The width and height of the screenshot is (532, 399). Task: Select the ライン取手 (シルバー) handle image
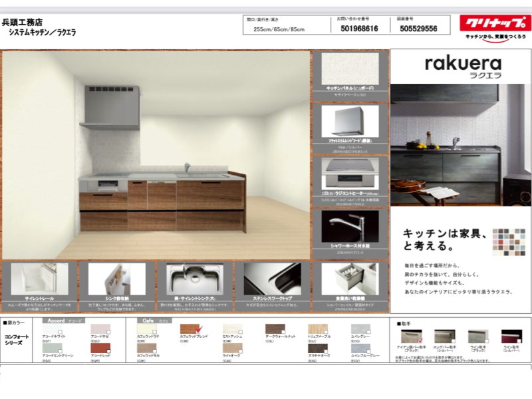511,336
